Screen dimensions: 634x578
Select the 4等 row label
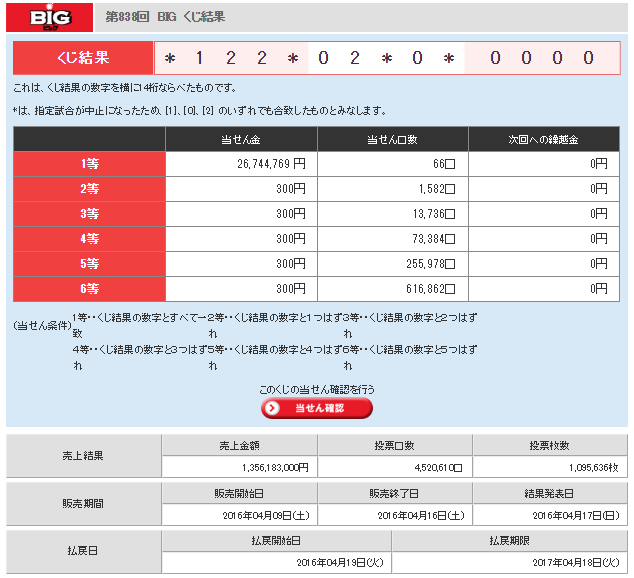89,239
